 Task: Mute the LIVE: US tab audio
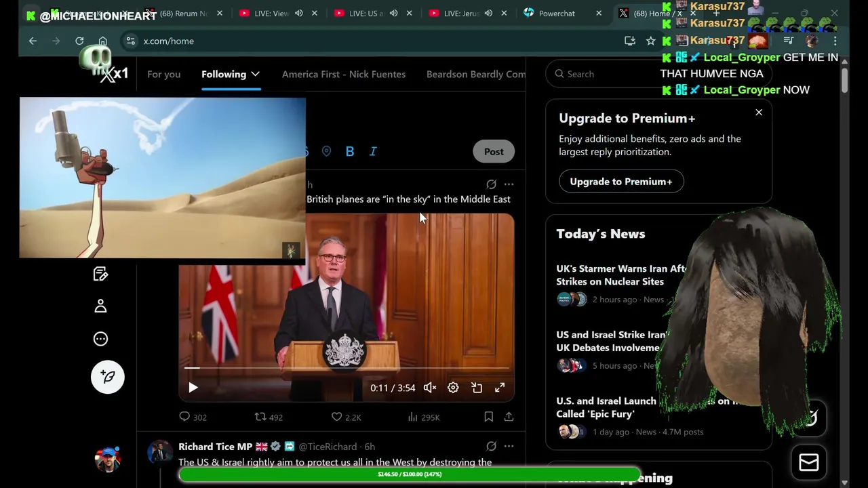[x=393, y=13]
